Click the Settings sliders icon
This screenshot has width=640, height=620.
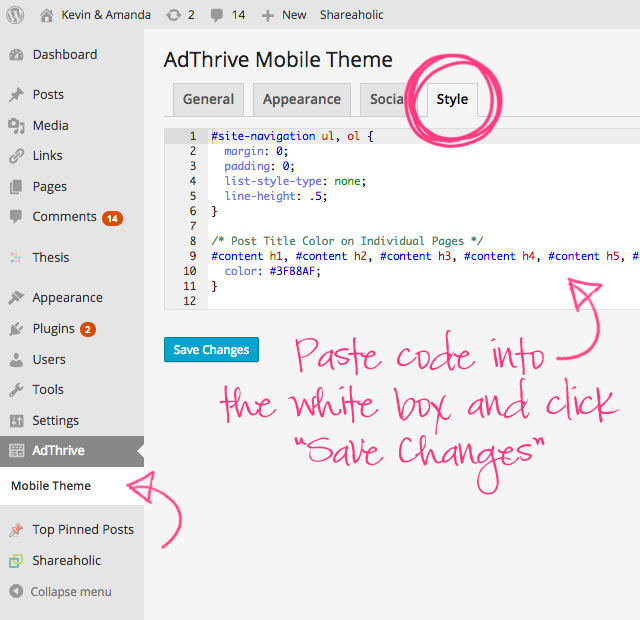(x=16, y=420)
